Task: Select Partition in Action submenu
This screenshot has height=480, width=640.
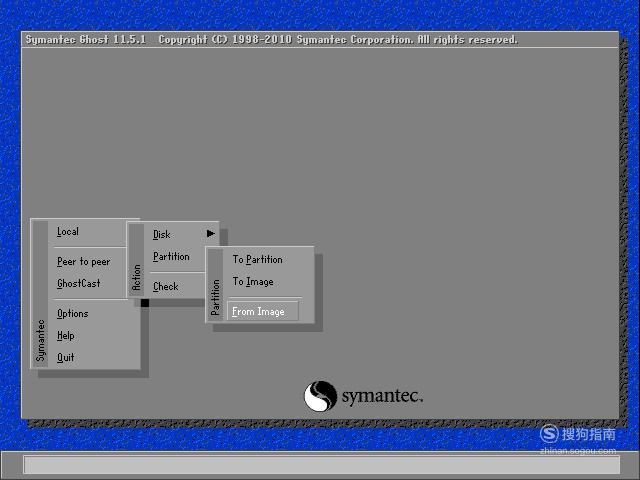Action: 171,257
